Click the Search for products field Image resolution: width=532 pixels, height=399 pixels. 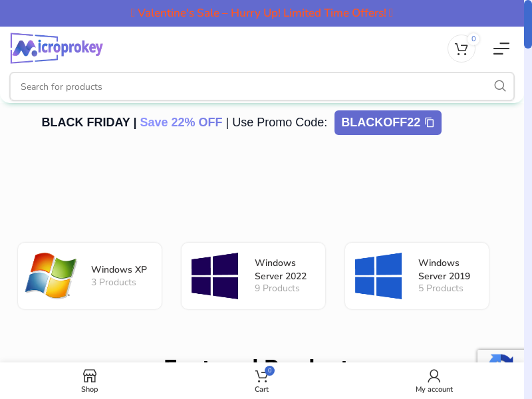coord(253,86)
